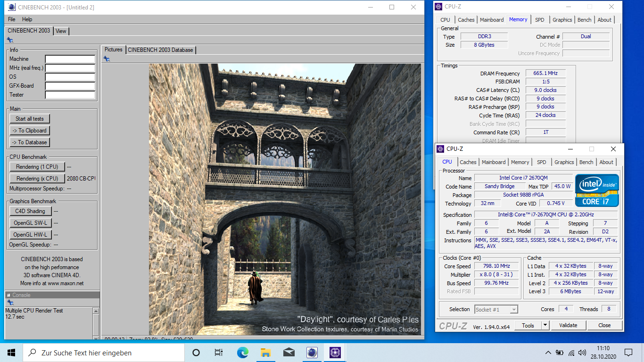The height and width of the screenshot is (362, 644).
Task: Select the CINEBENCH 2003 Database tab
Action: (x=160, y=50)
